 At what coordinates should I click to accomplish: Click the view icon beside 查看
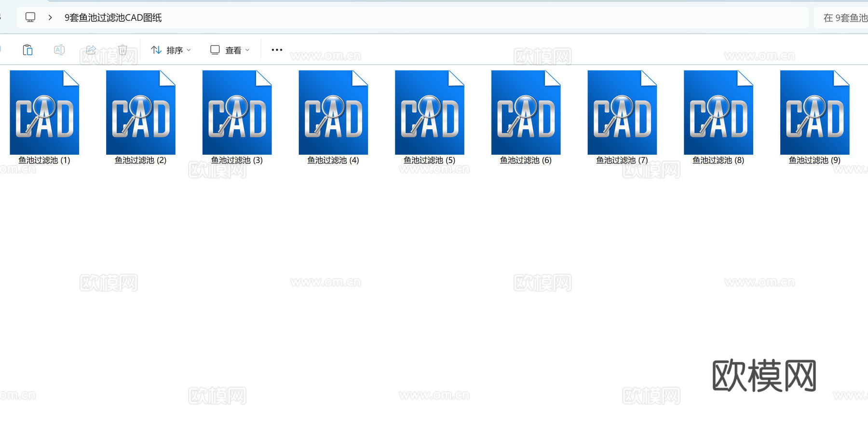214,50
